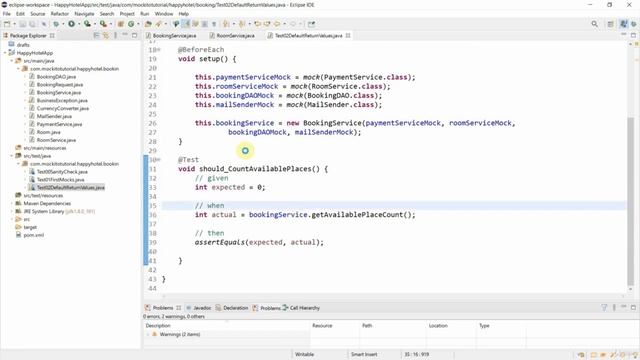Open the Problems view filter icon
This screenshot has height=360, width=640.
tap(604, 308)
